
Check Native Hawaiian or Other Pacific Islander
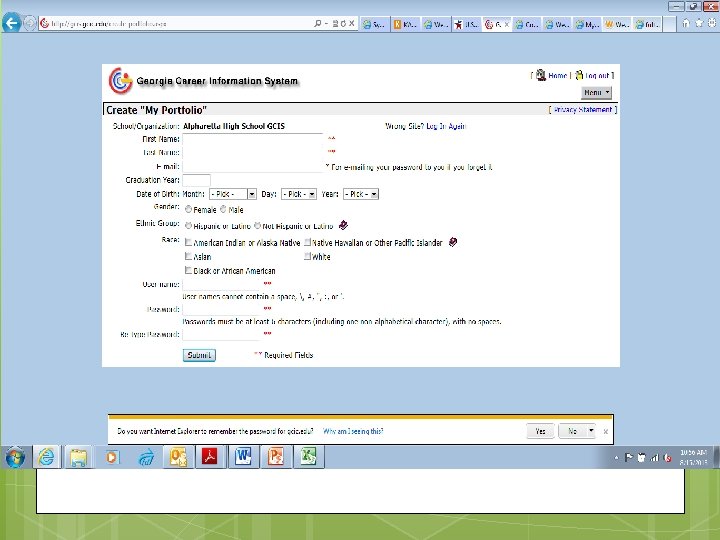[x=308, y=242]
